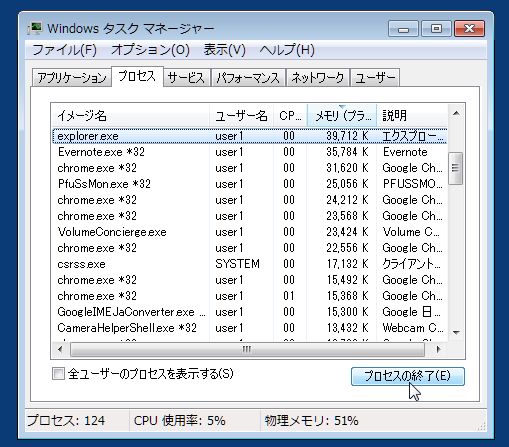The width and height of the screenshot is (509, 447).
Task: Maximize the Task Manager window
Action: (436, 29)
